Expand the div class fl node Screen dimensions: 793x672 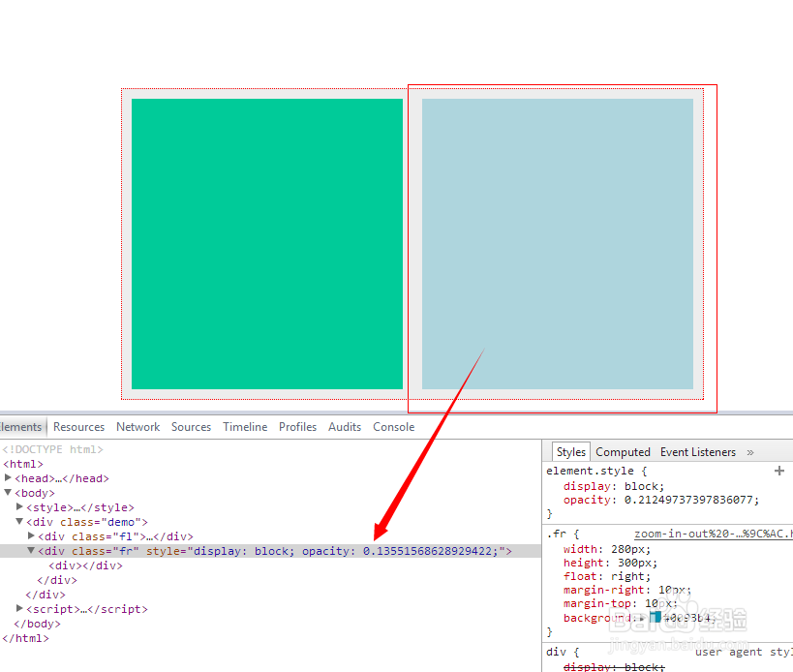pos(31,535)
